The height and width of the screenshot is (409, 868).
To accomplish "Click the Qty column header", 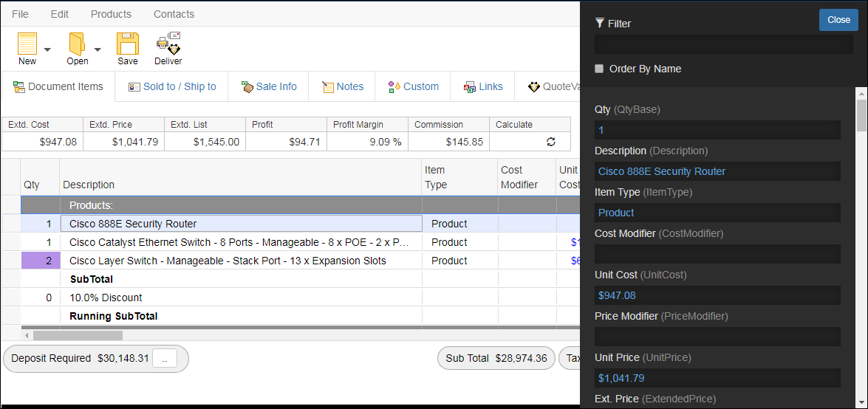I will (x=41, y=177).
